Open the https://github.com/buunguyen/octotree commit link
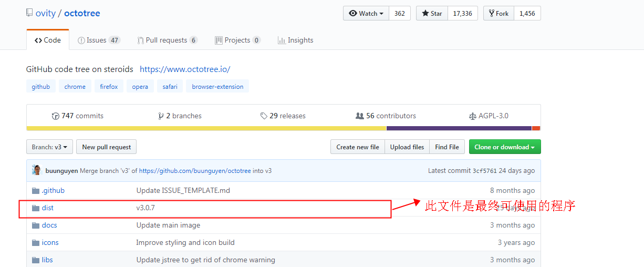Screen dimensions: 644x267 (x=195, y=171)
